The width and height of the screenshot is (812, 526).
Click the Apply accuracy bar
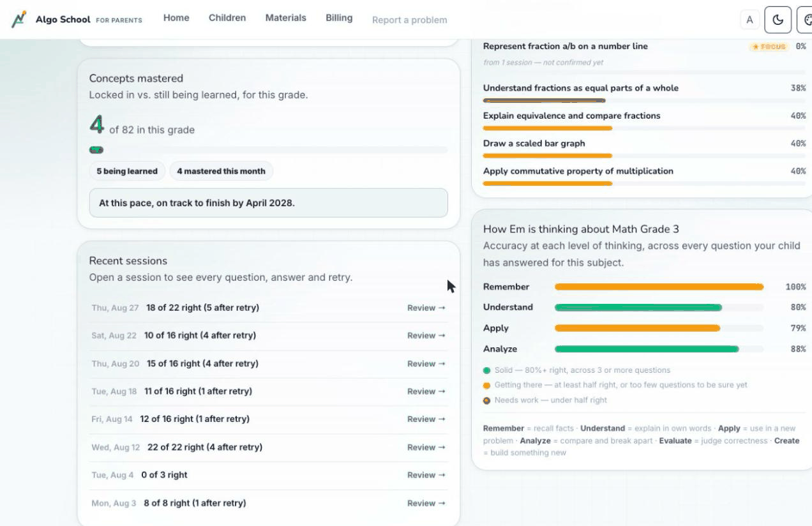click(659, 328)
